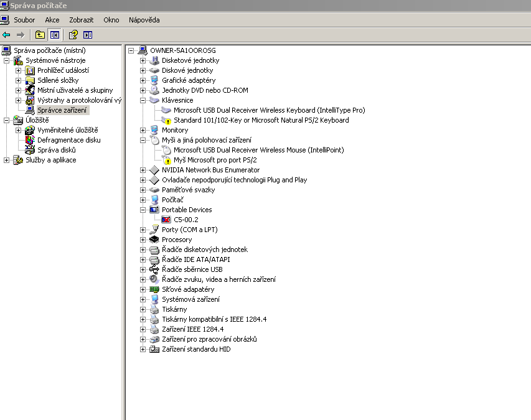The height and width of the screenshot is (420, 531).
Task: Open the Soubor menu
Action: pos(24,20)
